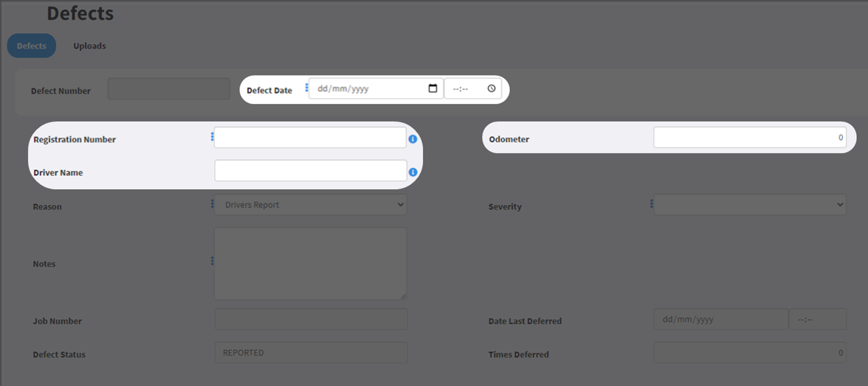Click the Driver Name label
This screenshot has height=386, width=868.
coord(58,173)
